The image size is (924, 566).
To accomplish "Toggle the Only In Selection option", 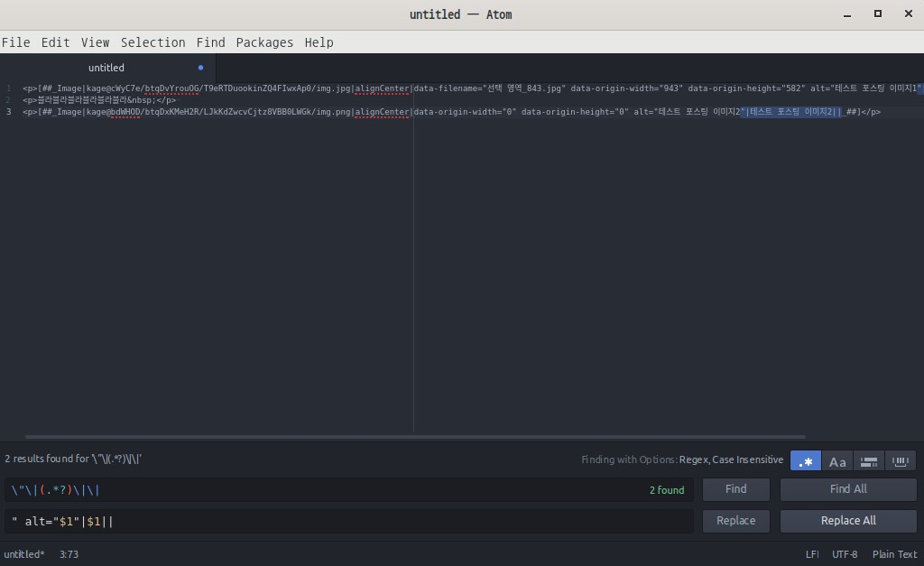I will coord(869,461).
